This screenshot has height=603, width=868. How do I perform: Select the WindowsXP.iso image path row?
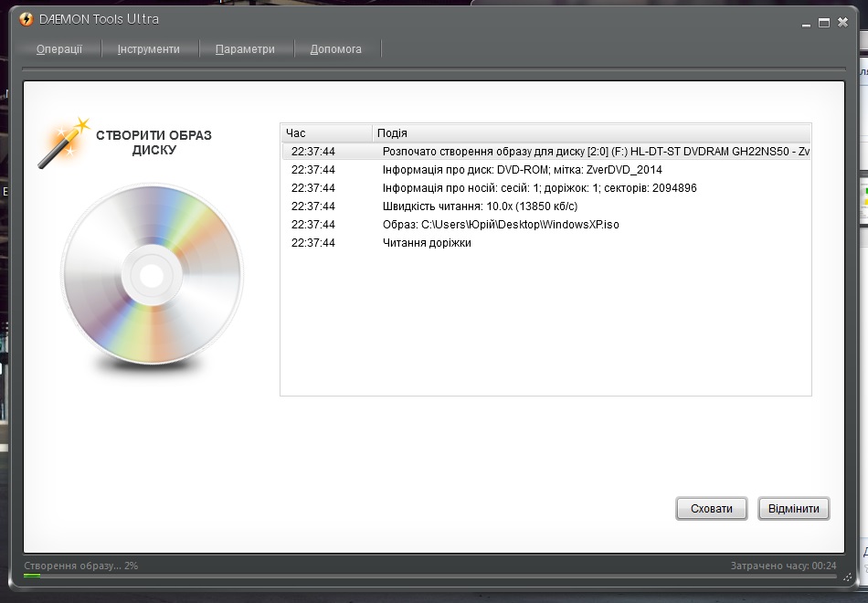click(501, 225)
